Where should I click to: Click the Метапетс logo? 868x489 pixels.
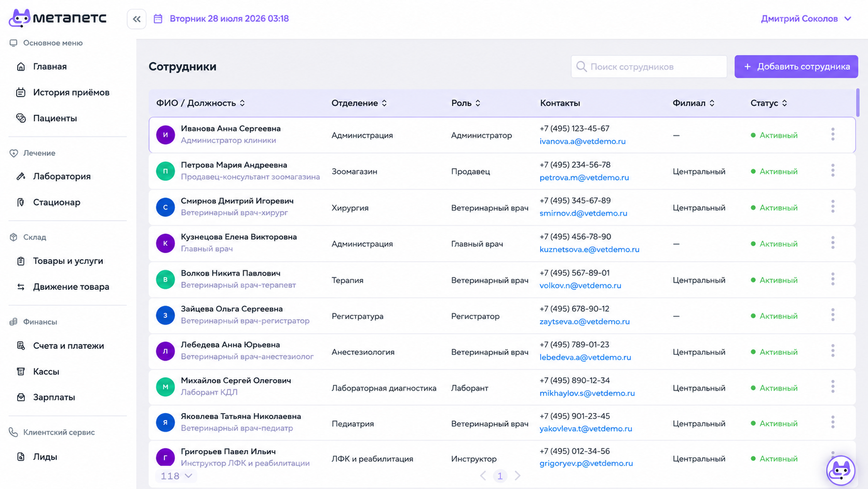tap(58, 18)
